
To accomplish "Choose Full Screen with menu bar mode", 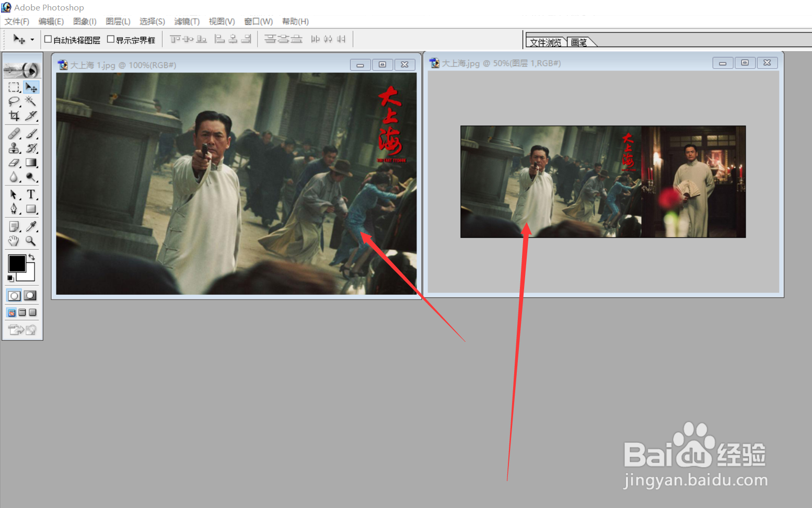I will point(22,313).
